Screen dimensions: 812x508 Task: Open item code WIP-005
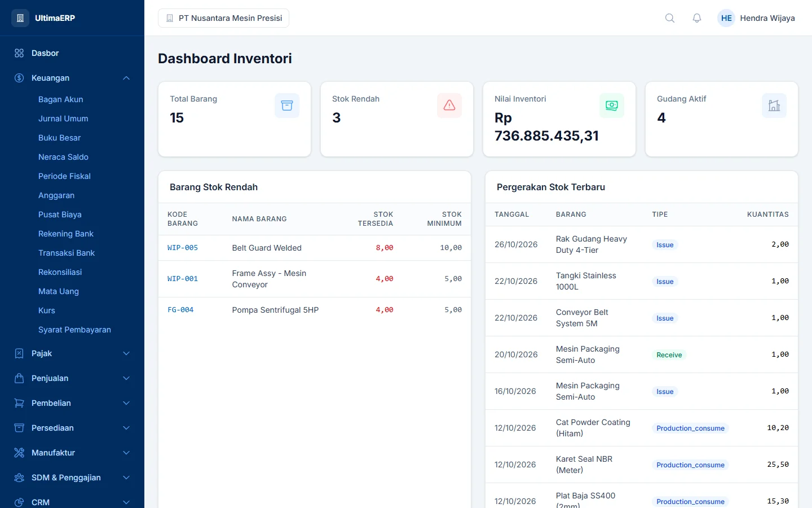[x=183, y=248]
